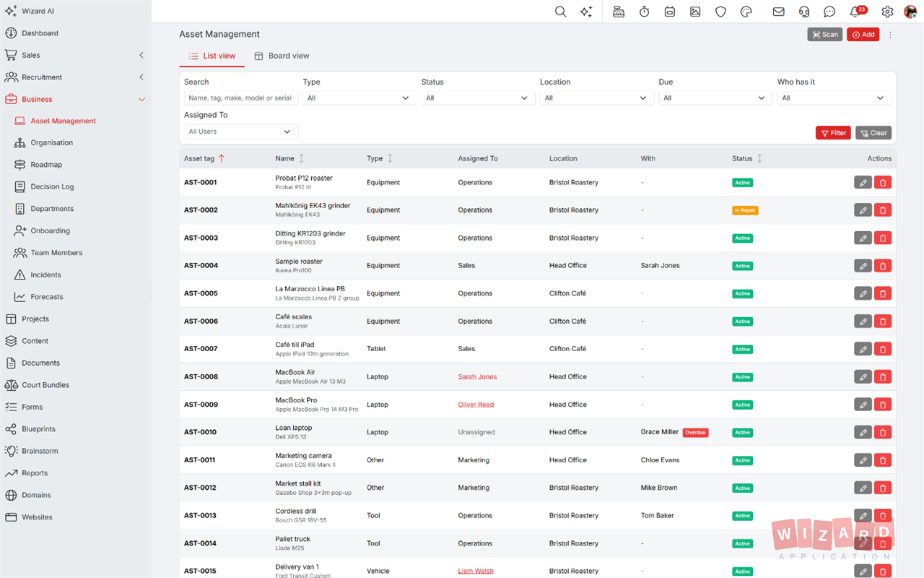Click the cash register icon in top bar
This screenshot has width=924, height=578.
click(x=619, y=12)
